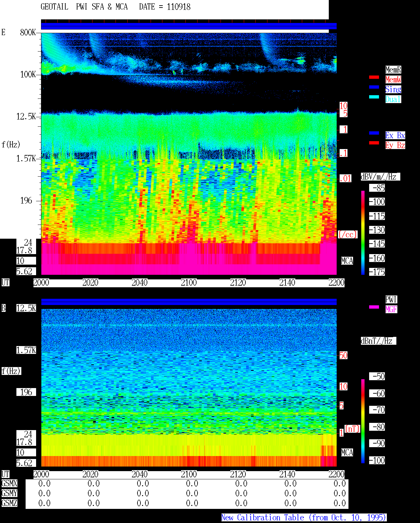
Task: Click the -115 colorbar value
Action: click(377, 216)
